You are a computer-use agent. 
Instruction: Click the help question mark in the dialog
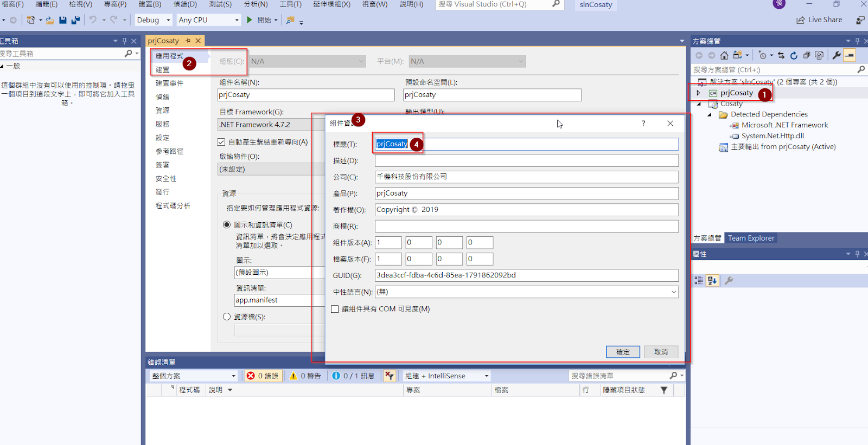tap(643, 124)
